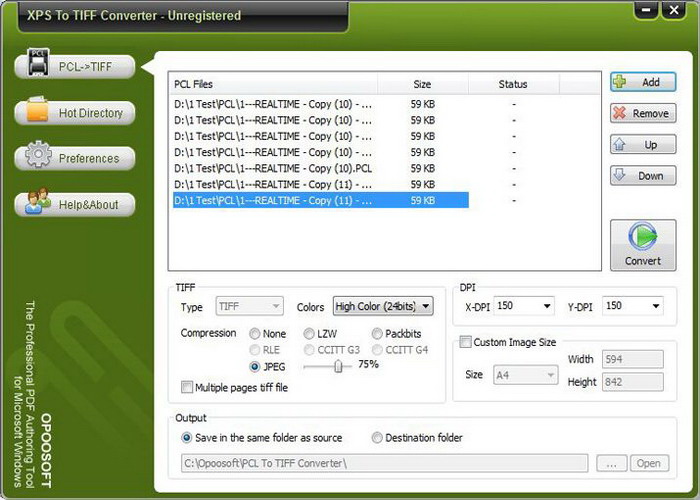Switch to the Preferences tab
Viewport: 700px width, 500px height.
[75, 158]
